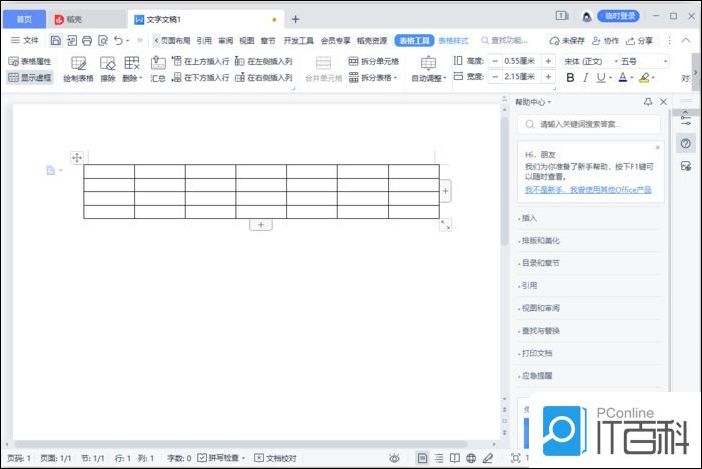Apply bold with the B button

click(x=570, y=77)
